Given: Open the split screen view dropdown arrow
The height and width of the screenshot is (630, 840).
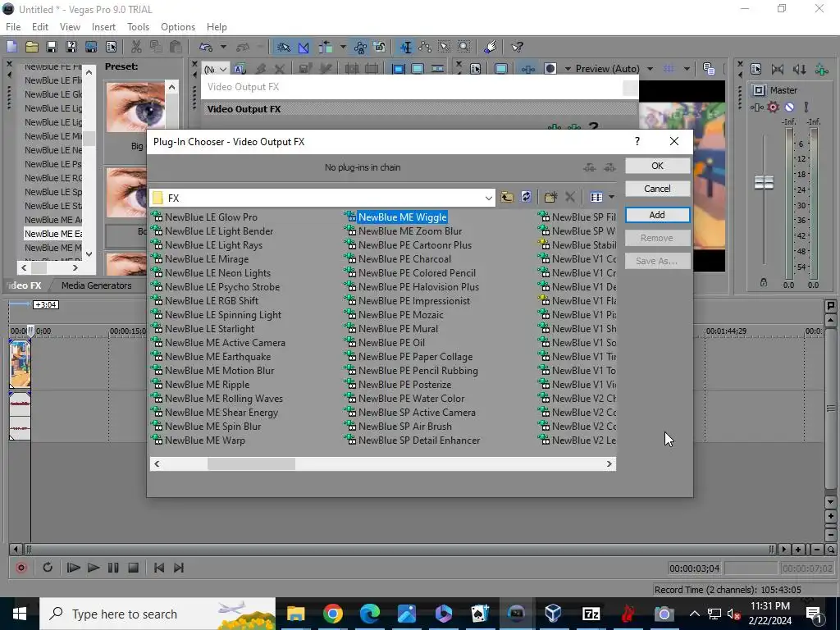Looking at the screenshot, I should click(x=568, y=69).
